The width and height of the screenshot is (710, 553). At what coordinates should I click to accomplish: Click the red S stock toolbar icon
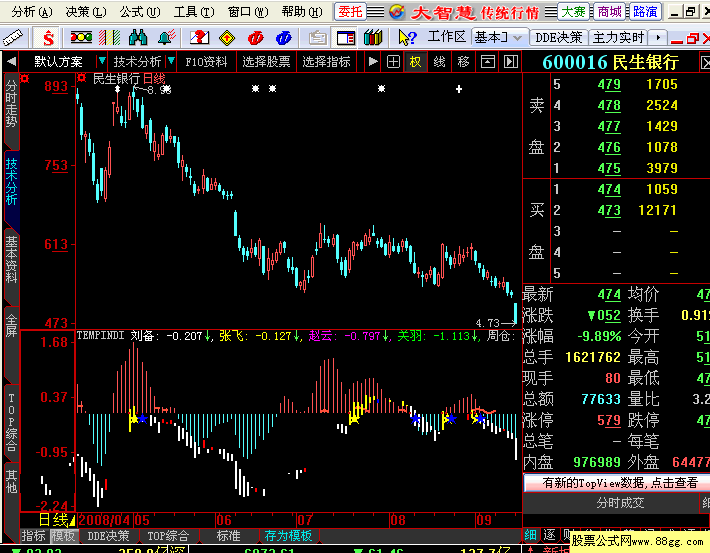point(48,38)
